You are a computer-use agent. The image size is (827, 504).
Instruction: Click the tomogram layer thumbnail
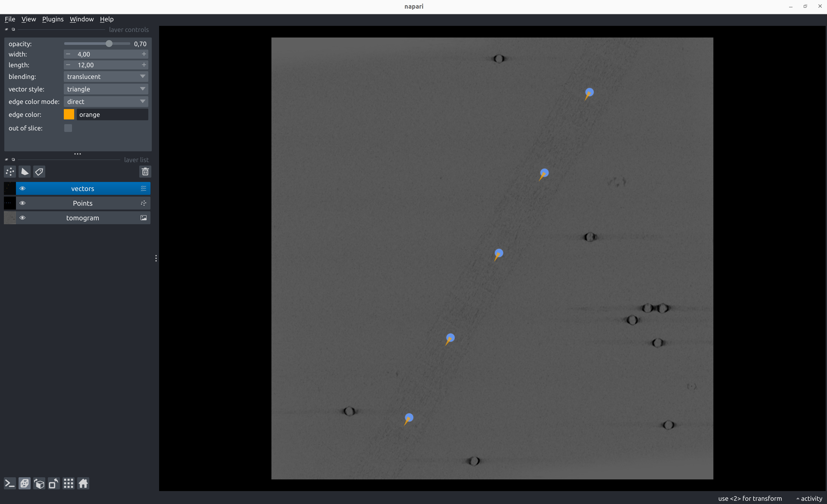[x=10, y=218]
